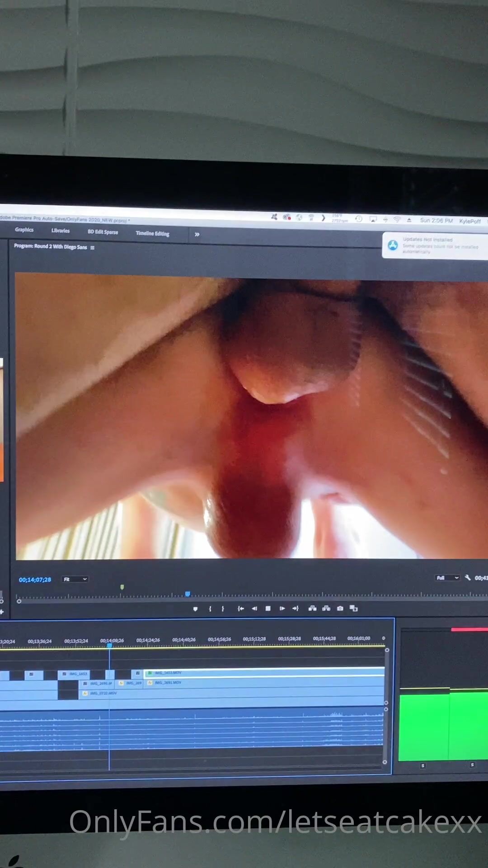This screenshot has height=868, width=488.
Task: Add a marker in the Program monitor
Action: (x=195, y=609)
